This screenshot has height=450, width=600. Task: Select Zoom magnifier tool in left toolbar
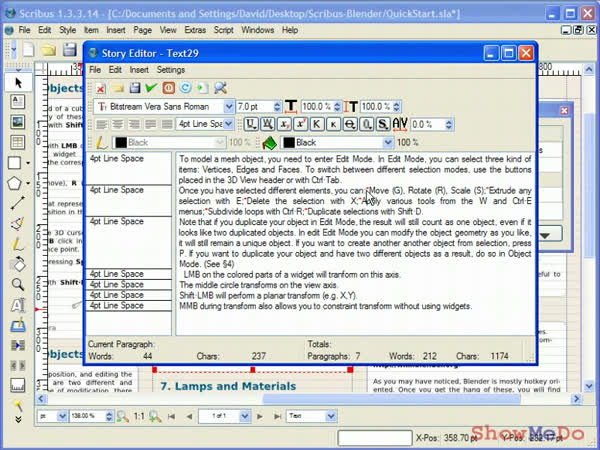(x=18, y=284)
